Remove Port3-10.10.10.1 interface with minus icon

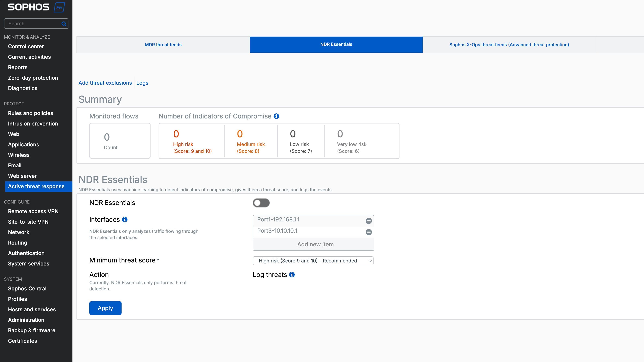tap(368, 232)
